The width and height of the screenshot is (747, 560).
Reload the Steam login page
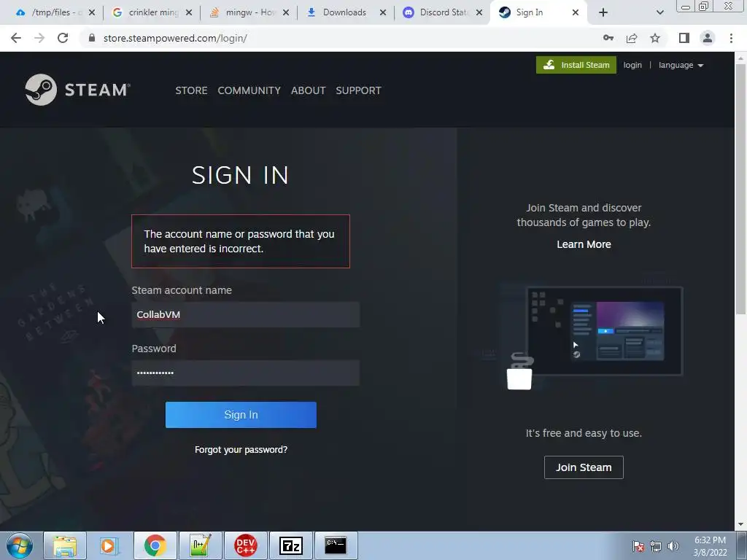tap(63, 38)
